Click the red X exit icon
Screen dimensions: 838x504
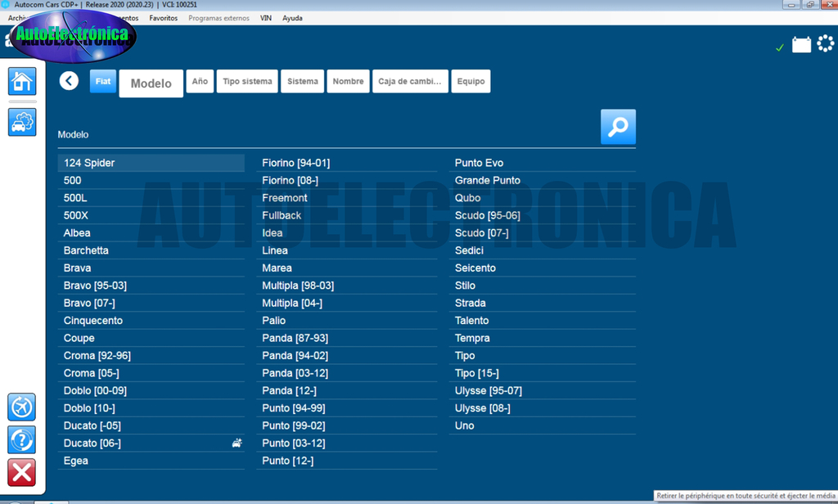[22, 472]
